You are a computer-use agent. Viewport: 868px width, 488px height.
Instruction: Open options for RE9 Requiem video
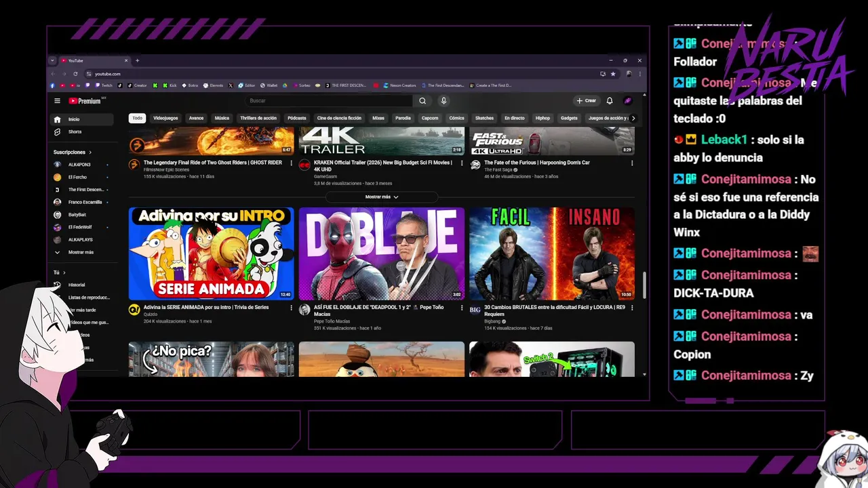[632, 308]
